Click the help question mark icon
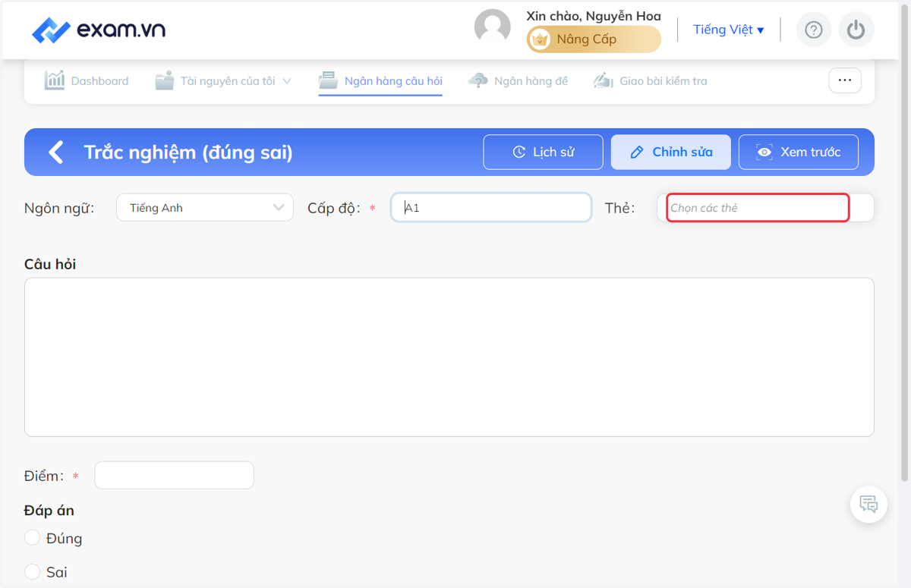The height and width of the screenshot is (588, 911). point(814,30)
